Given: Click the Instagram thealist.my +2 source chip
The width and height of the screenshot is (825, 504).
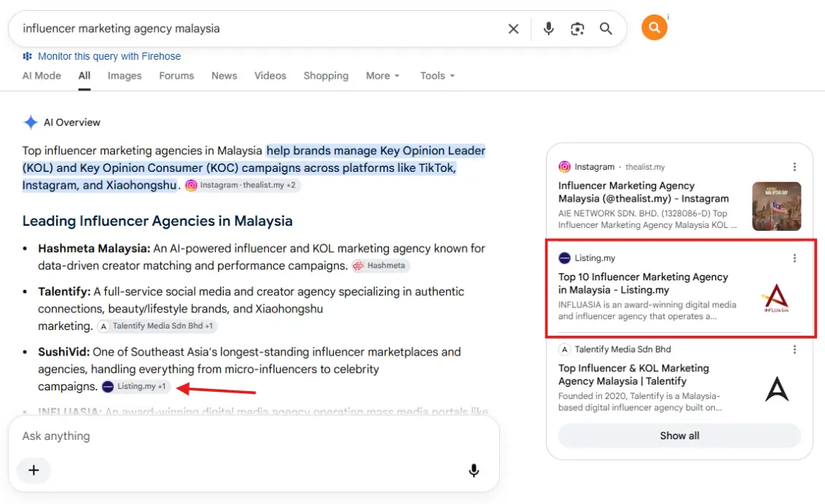Looking at the screenshot, I should (x=243, y=185).
